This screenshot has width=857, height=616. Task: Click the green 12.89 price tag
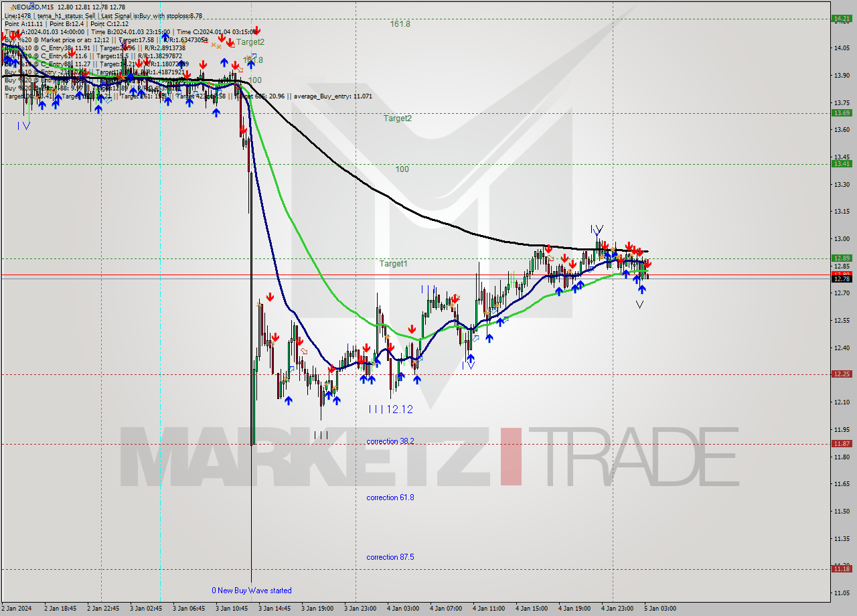pyautogui.click(x=841, y=258)
